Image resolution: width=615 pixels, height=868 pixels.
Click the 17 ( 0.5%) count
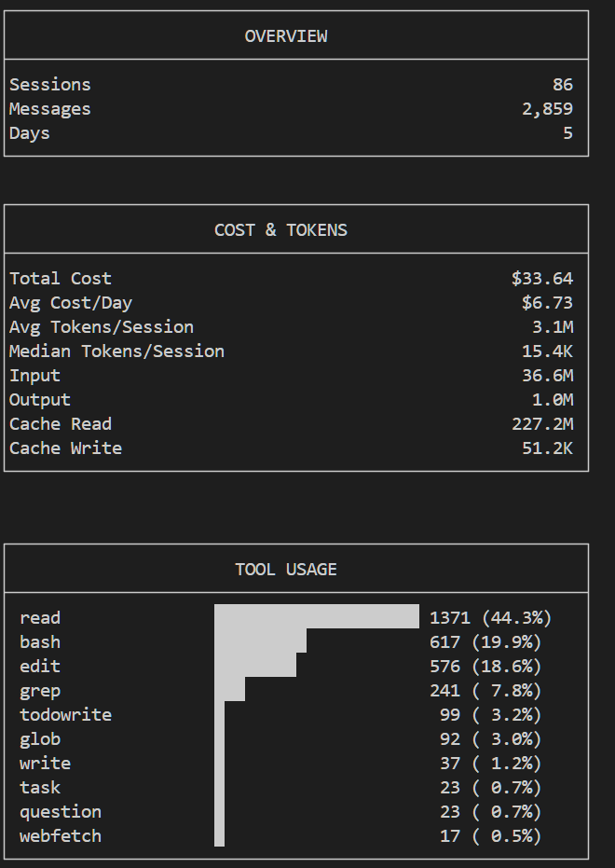pyautogui.click(x=490, y=837)
